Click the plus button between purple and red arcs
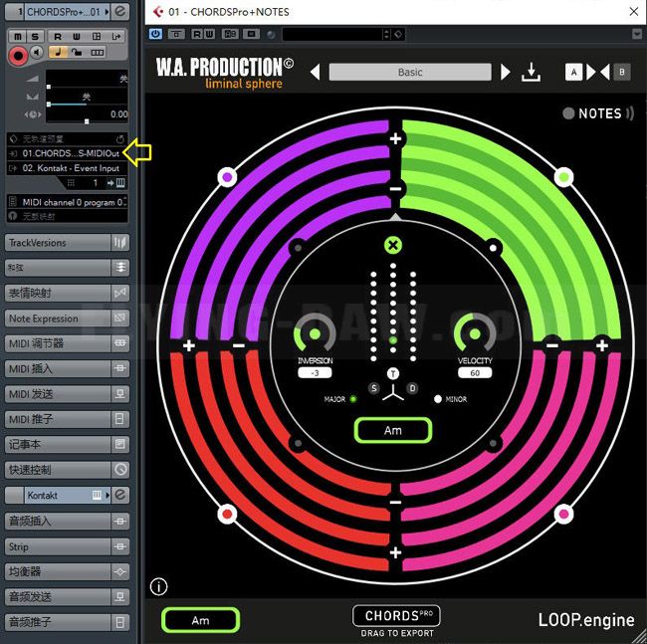647x644 pixels. point(189,345)
